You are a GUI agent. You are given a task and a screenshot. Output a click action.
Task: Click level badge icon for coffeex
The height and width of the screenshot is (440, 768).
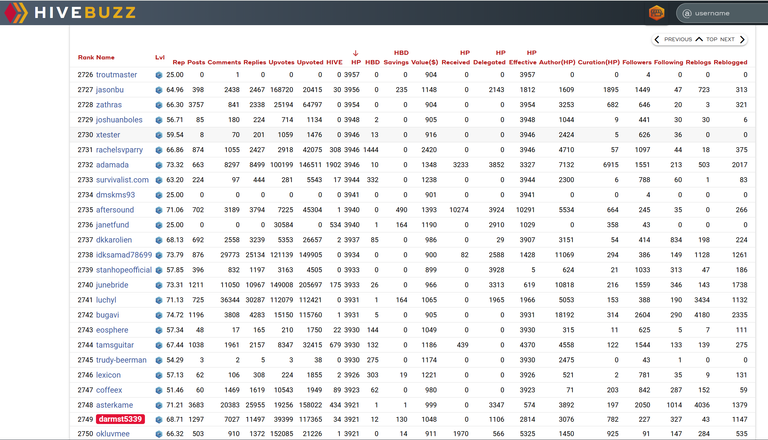click(x=159, y=391)
